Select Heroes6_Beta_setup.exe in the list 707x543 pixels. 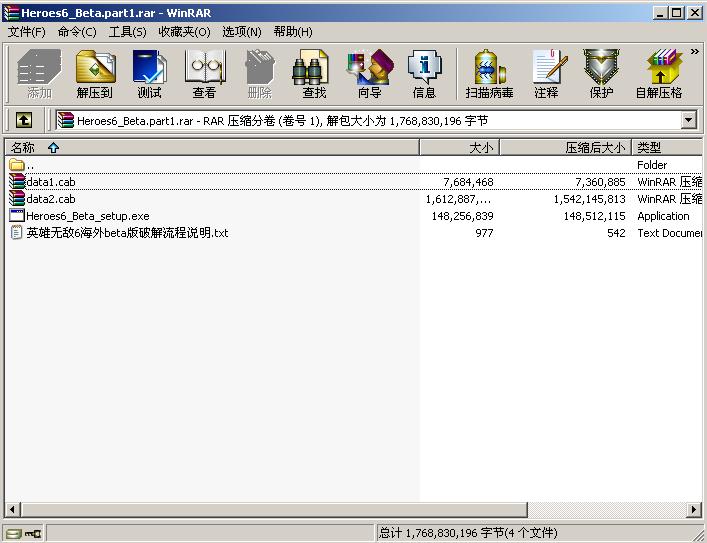87,216
